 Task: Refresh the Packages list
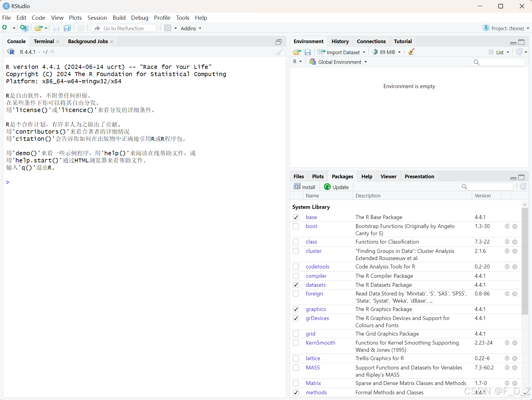523,187
